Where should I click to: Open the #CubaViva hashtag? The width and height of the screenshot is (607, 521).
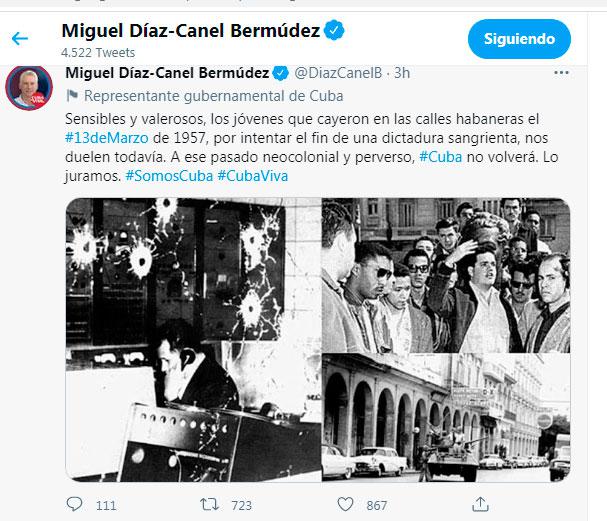tap(253, 176)
